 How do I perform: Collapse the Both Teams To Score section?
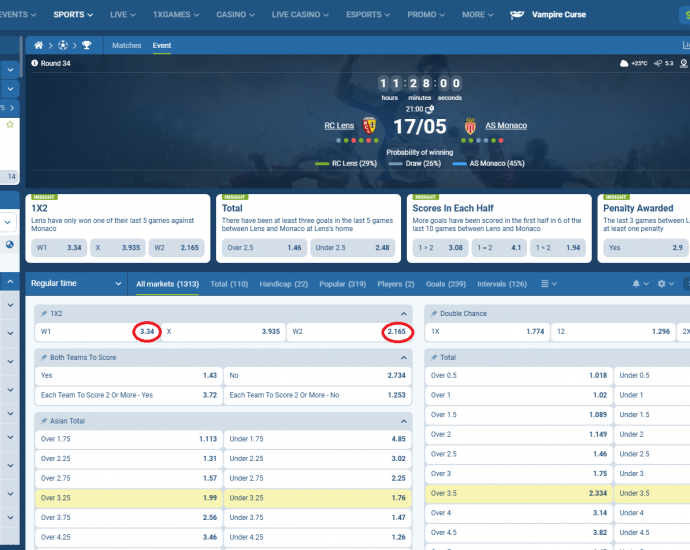click(x=404, y=358)
